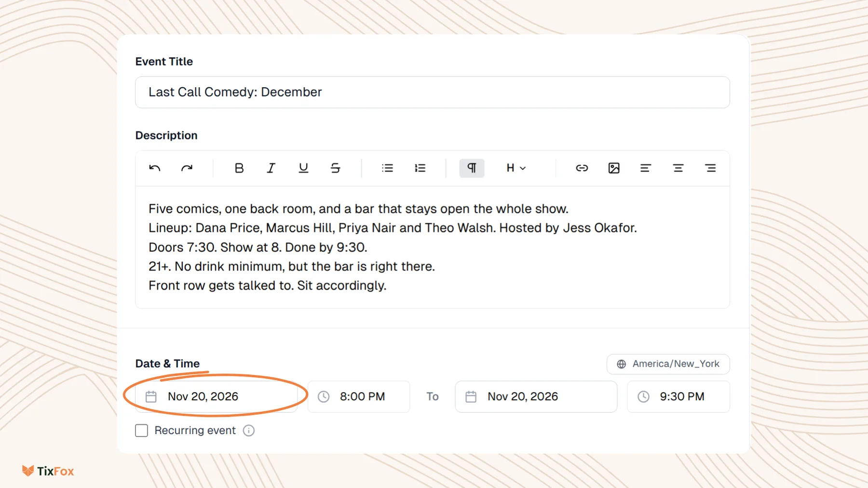Viewport: 868px width, 488px height.
Task: Apply strikethrough formatting
Action: pos(336,168)
